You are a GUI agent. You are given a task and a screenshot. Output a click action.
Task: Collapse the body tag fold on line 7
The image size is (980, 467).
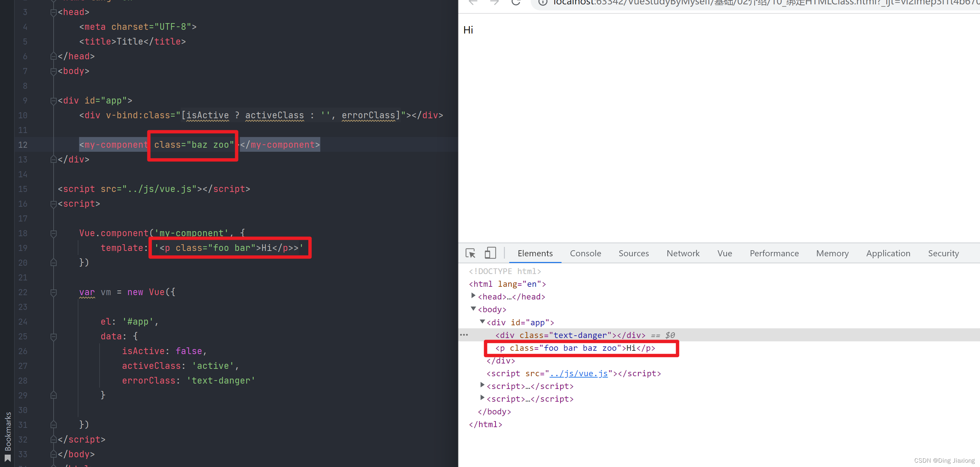pos(53,71)
